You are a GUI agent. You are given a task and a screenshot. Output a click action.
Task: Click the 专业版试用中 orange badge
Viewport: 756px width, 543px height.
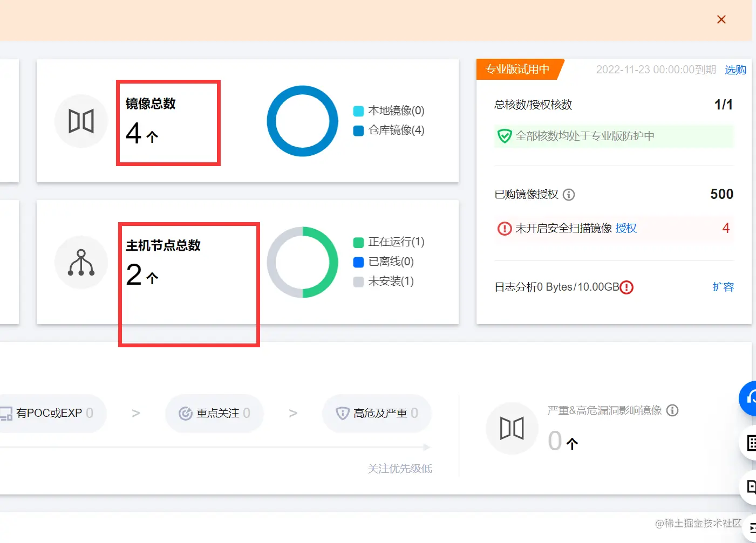pyautogui.click(x=520, y=69)
